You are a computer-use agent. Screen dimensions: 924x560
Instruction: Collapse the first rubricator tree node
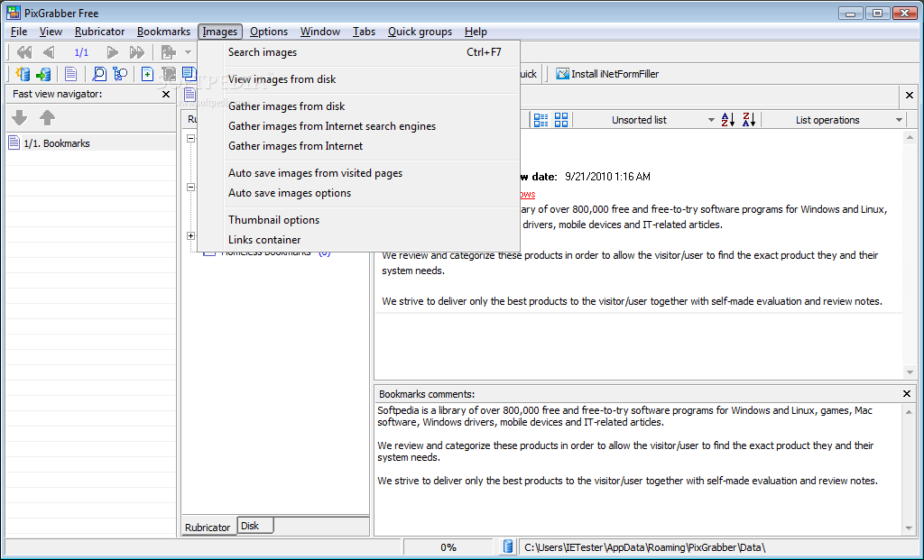191,138
